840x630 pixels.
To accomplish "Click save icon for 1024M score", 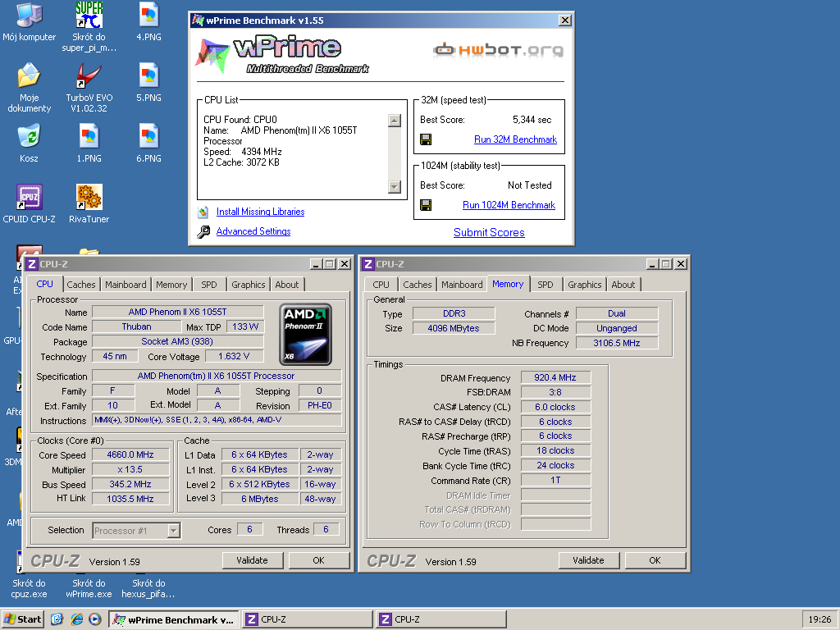I will (x=426, y=205).
